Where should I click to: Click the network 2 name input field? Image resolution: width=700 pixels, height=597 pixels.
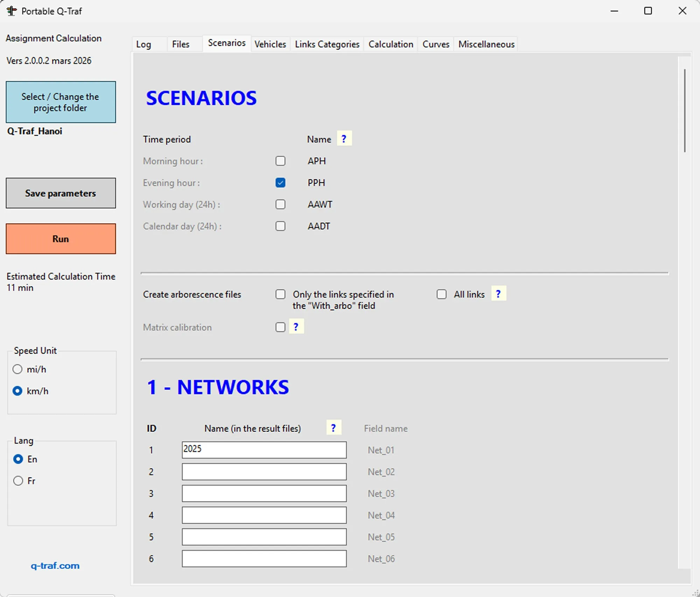(x=264, y=472)
